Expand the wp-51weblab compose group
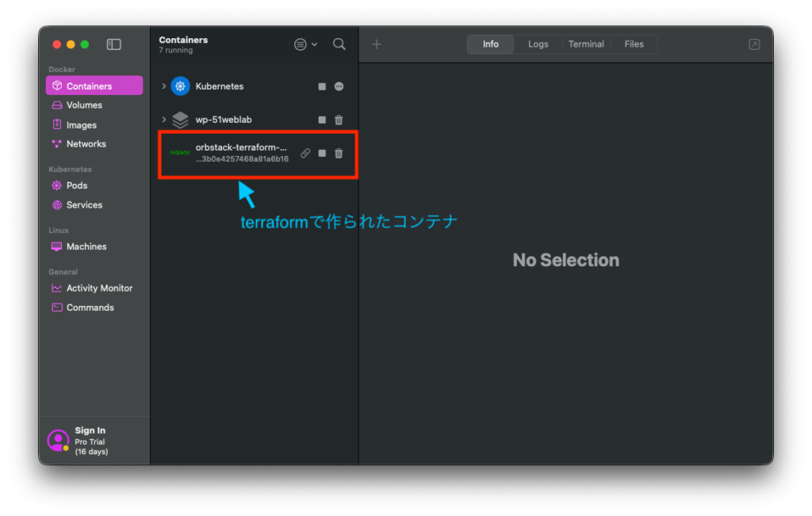Viewport: 812px width, 516px height. coord(163,120)
